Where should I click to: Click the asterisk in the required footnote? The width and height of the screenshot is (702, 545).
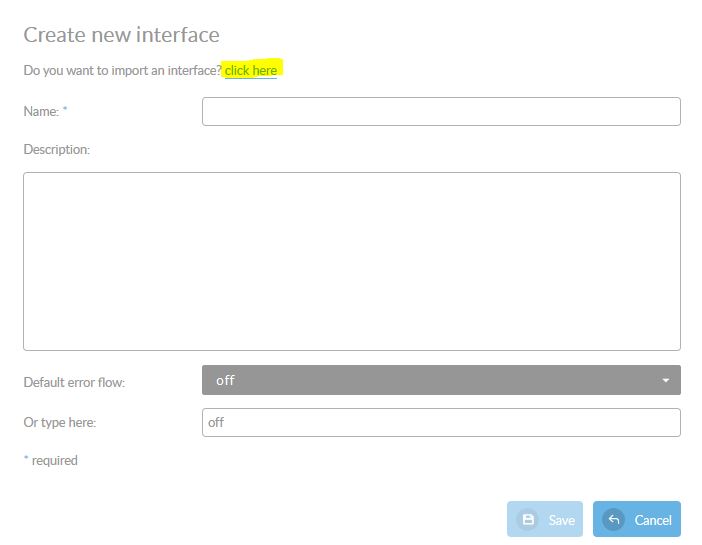[26, 460]
